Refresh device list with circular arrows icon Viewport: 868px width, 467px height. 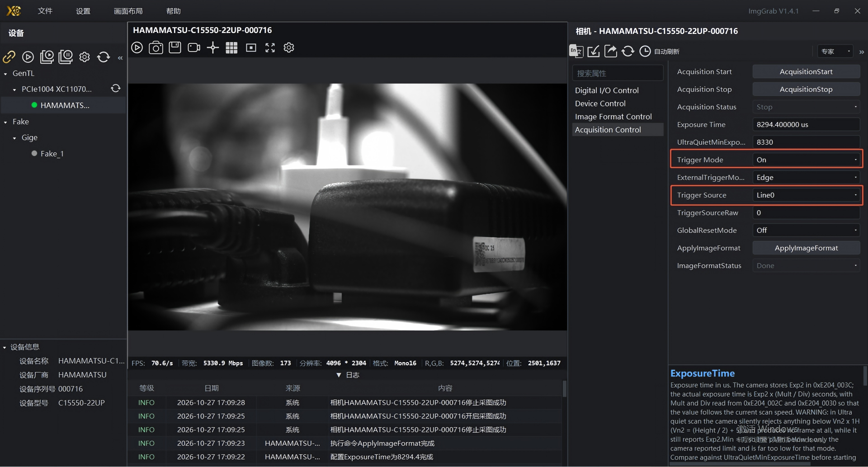point(104,57)
